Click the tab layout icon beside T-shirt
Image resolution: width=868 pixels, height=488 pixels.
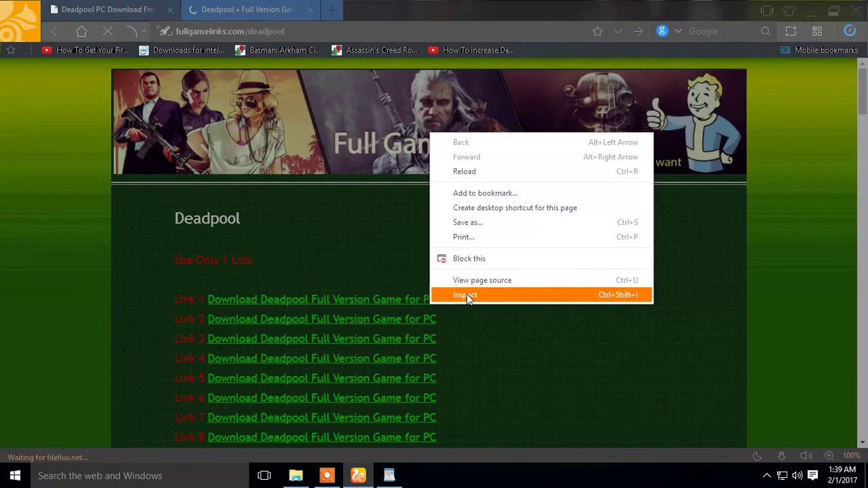[766, 10]
